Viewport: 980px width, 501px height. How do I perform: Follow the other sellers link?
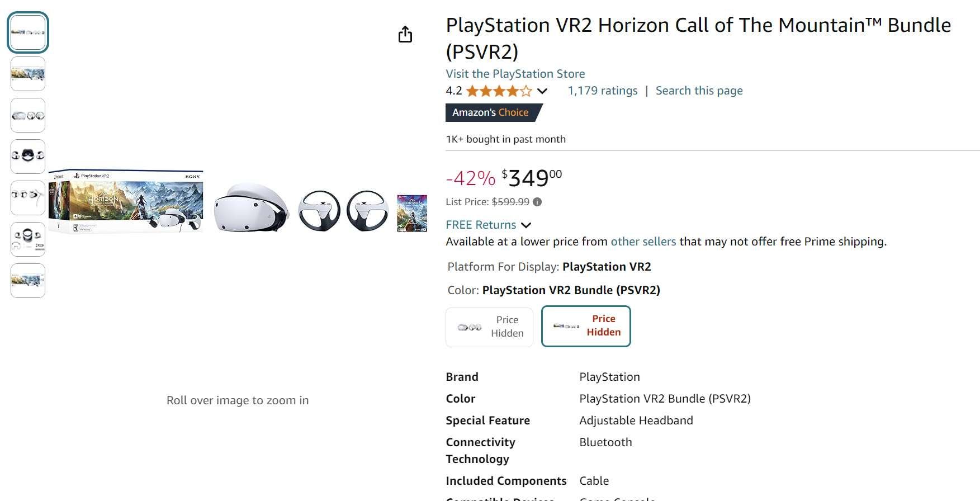coord(643,242)
